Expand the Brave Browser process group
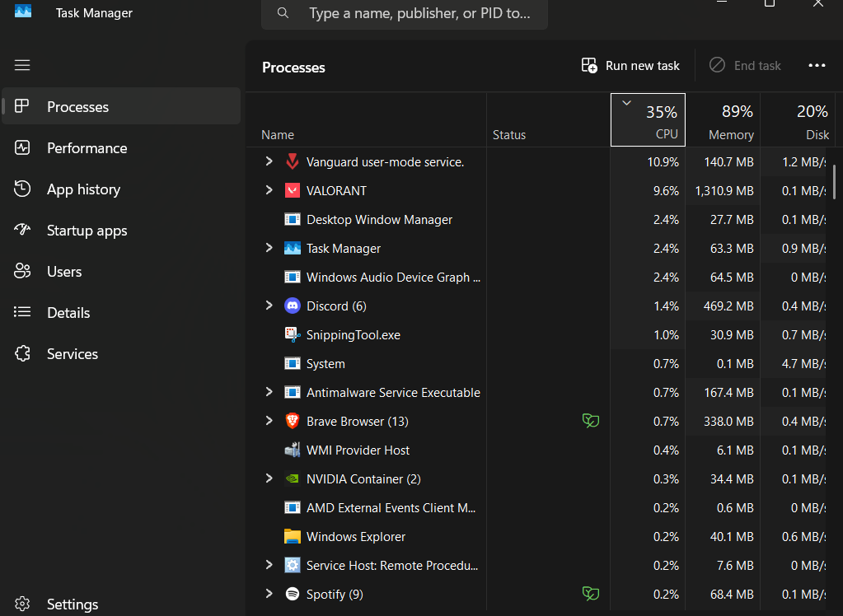The height and width of the screenshot is (616, 843). tap(269, 421)
